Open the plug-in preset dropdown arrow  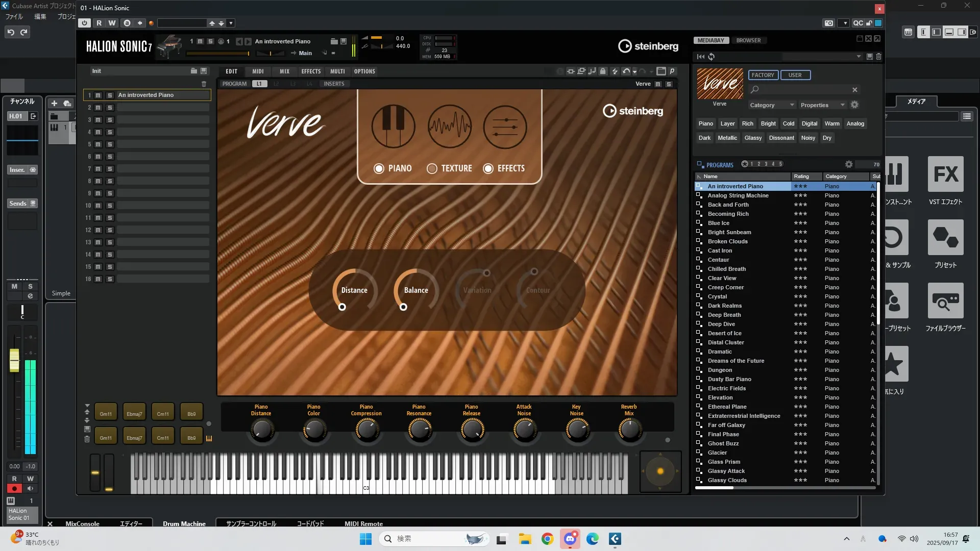[x=231, y=23]
